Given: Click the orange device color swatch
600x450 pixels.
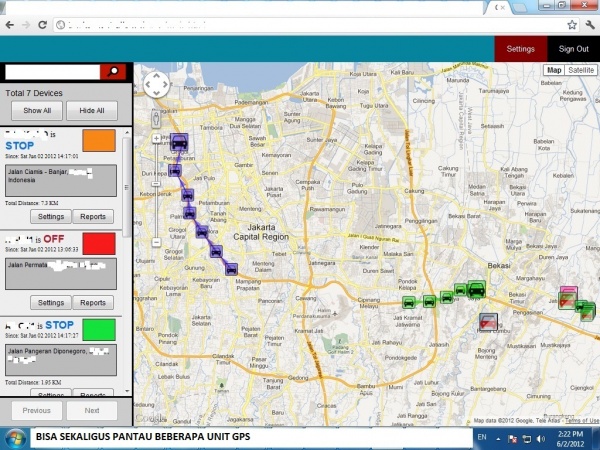Looking at the screenshot, I should (x=99, y=140).
